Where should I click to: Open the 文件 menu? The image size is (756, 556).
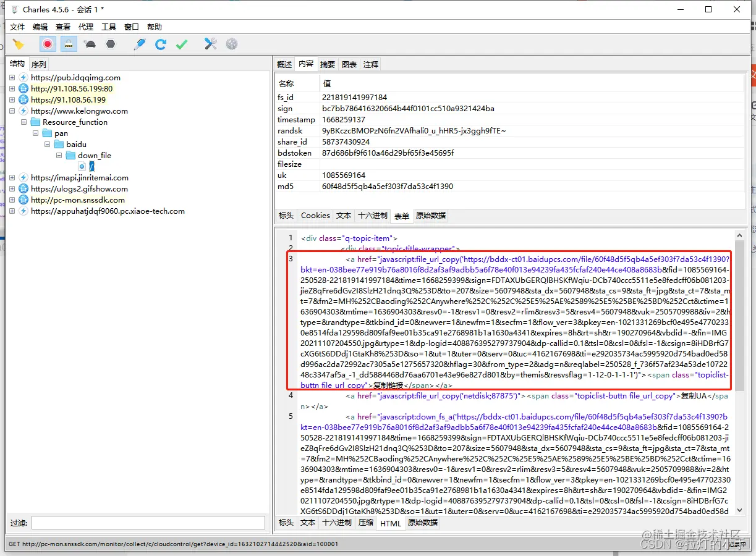point(17,27)
